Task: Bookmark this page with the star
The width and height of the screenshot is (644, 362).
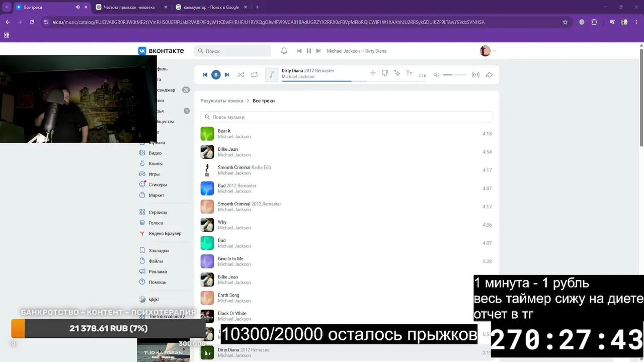Action: click(565, 22)
